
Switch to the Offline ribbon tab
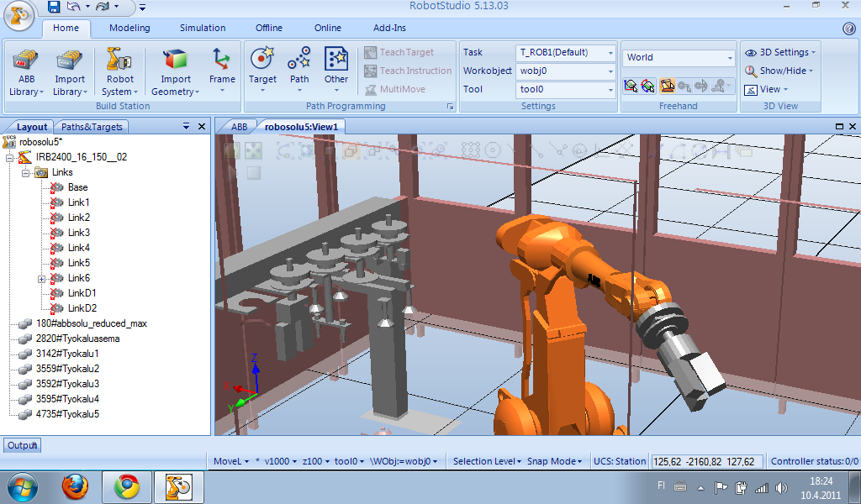coord(269,28)
